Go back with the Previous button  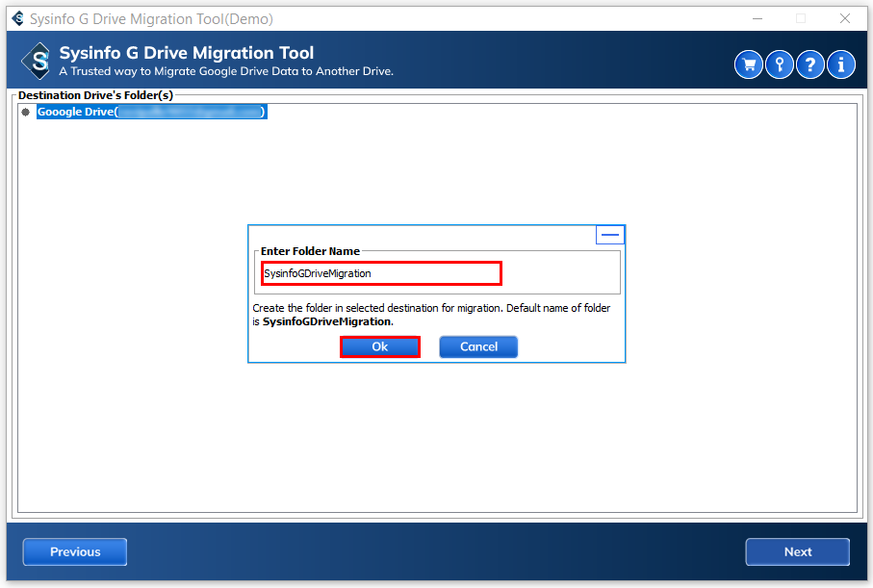click(75, 551)
